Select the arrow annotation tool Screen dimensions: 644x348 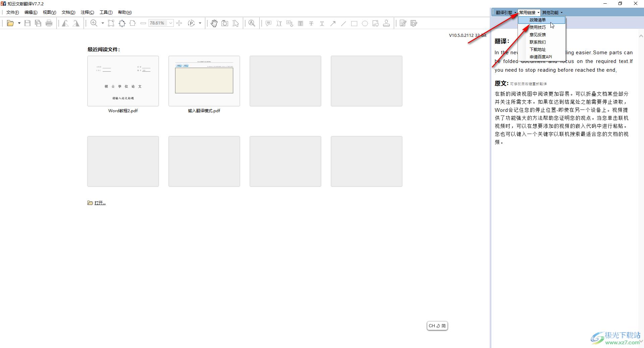(333, 23)
